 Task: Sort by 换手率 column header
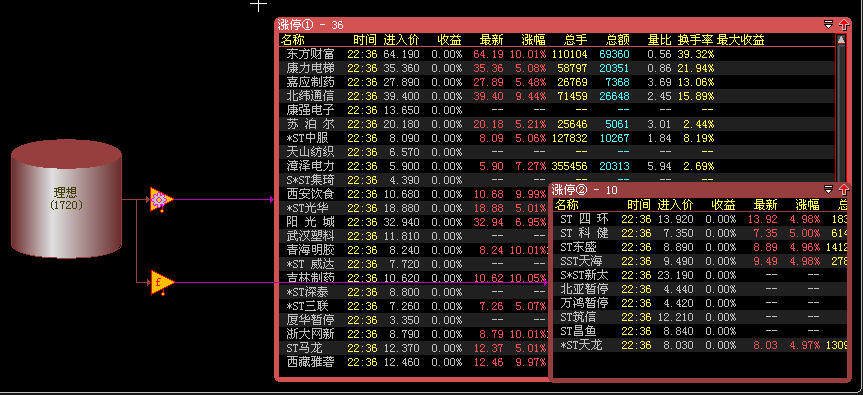click(x=696, y=40)
